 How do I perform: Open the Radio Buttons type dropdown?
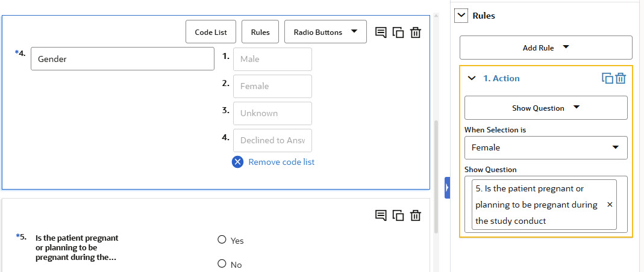coord(325,32)
